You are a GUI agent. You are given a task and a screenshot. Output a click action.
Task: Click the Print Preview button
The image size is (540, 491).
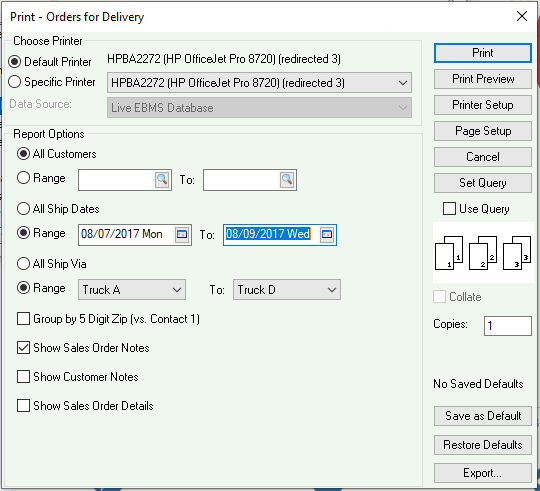point(483,79)
